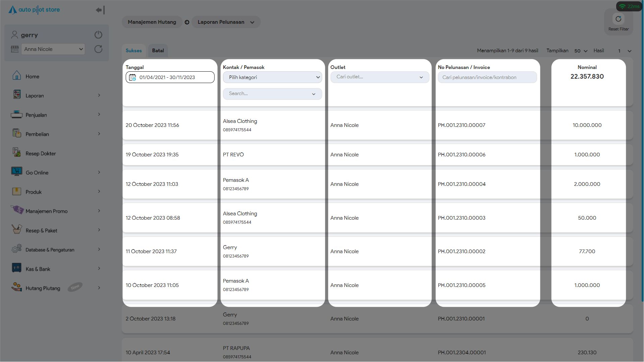This screenshot has height=362, width=644.
Task: Open the Cari outlet dropdown
Action: click(379, 77)
